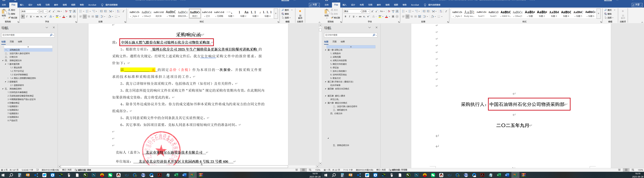Apply enclosed character (字) in right window
The height and width of the screenshot is (178, 644).
point(397,16)
